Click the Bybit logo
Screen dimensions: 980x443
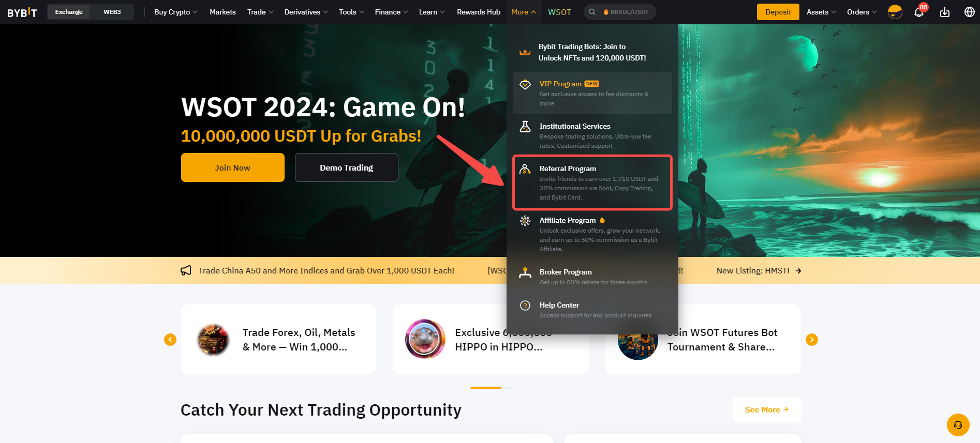[22, 12]
